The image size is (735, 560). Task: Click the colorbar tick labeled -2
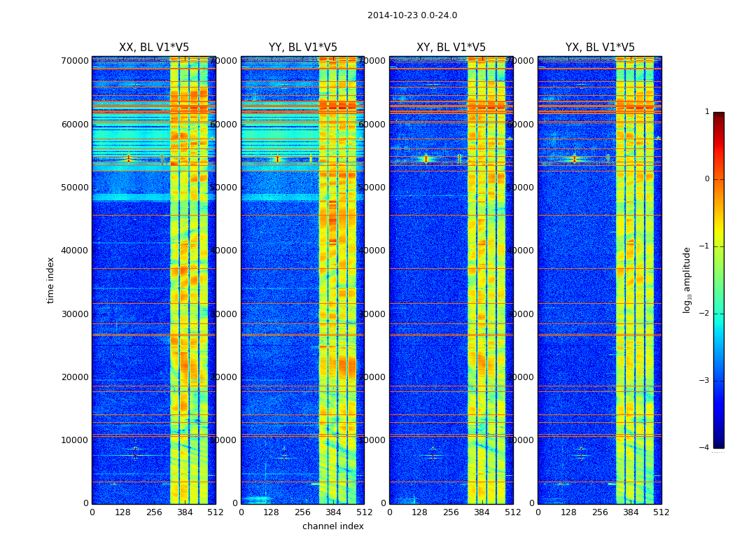coord(707,314)
